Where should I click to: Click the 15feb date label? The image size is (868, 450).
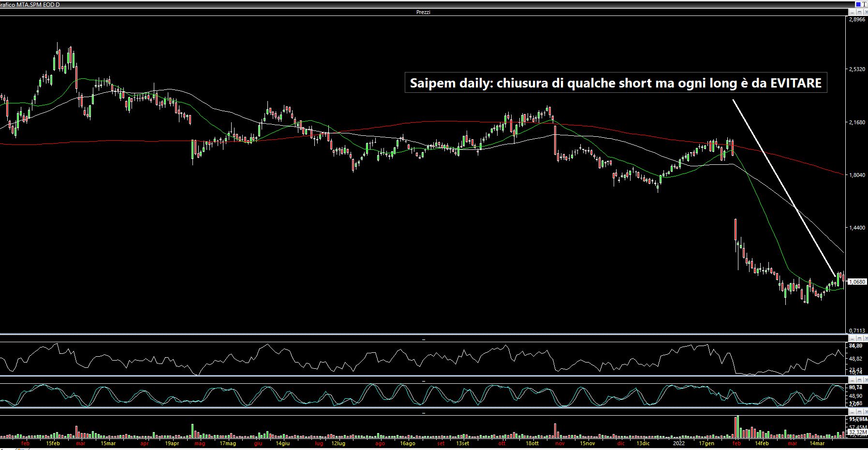53,443
